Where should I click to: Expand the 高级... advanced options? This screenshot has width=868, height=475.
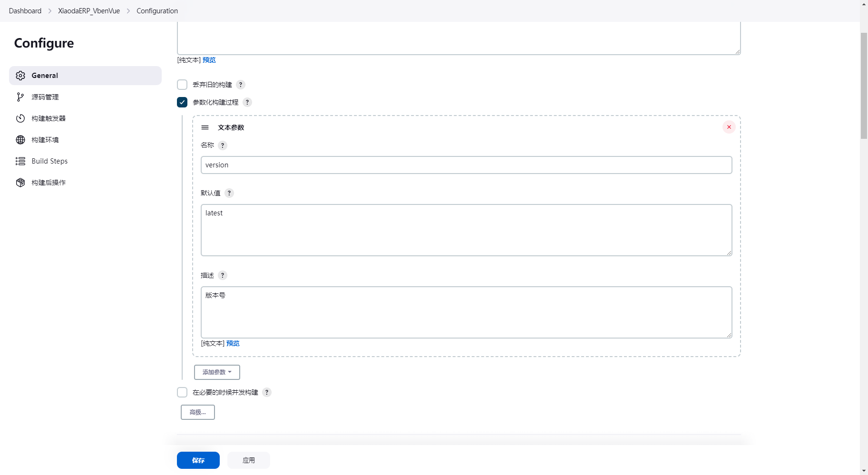[198, 412]
